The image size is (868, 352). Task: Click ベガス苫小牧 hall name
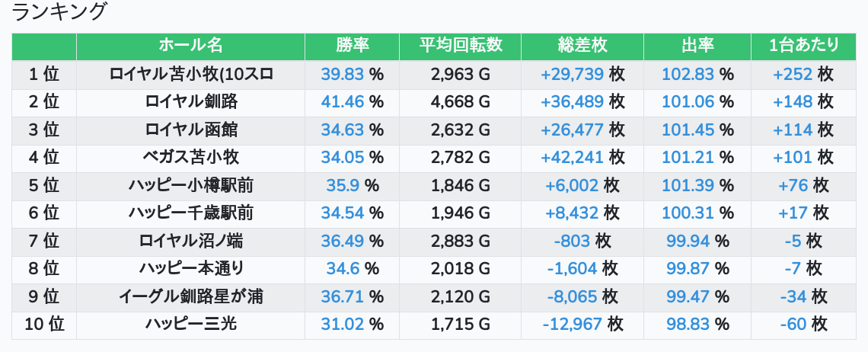[190, 157]
